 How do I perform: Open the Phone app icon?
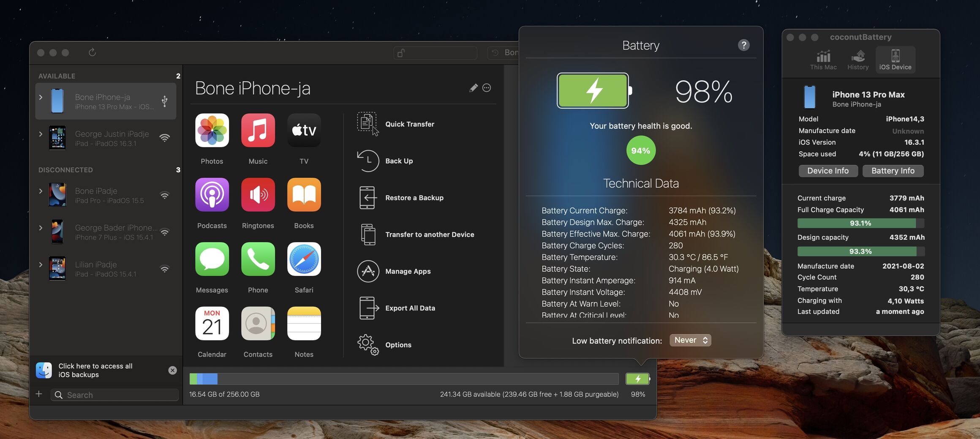coord(258,259)
